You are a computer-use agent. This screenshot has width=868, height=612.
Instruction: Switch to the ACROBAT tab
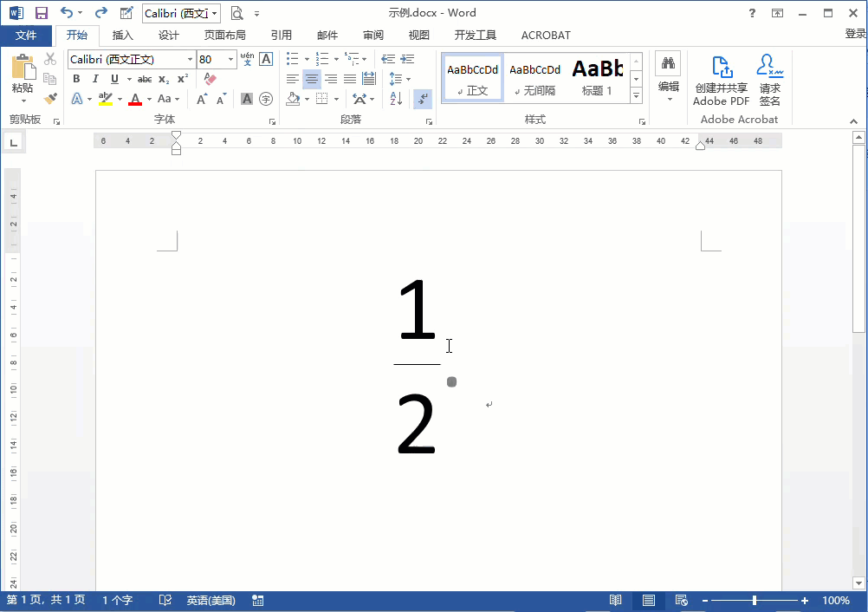(x=546, y=36)
